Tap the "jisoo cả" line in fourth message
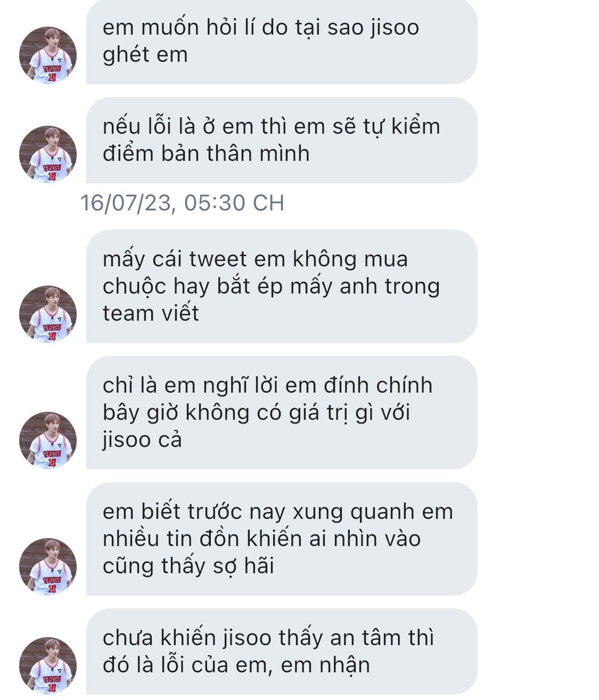Screen dimensions: 599x700 coord(142,440)
